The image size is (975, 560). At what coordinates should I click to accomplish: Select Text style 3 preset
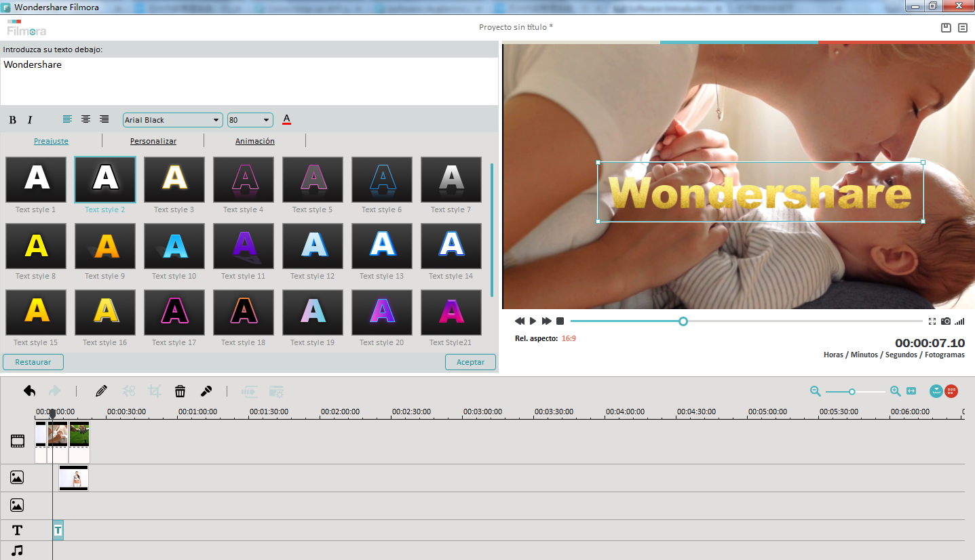(174, 180)
